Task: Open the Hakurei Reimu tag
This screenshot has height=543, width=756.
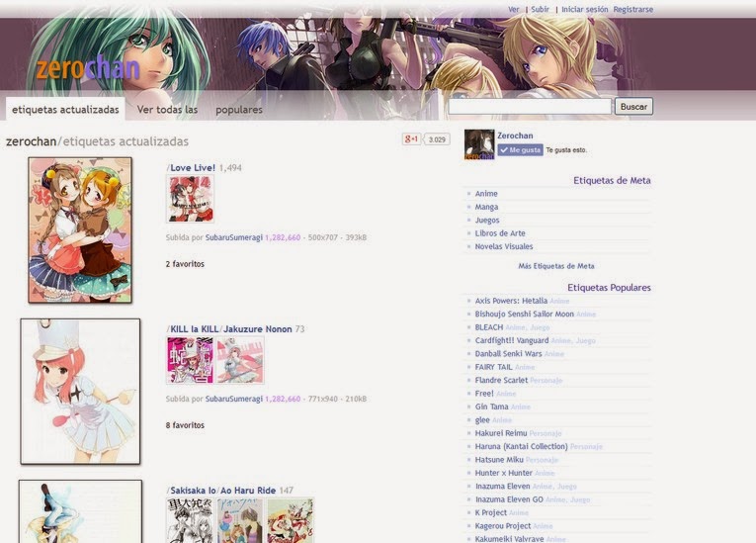Action: click(x=500, y=433)
